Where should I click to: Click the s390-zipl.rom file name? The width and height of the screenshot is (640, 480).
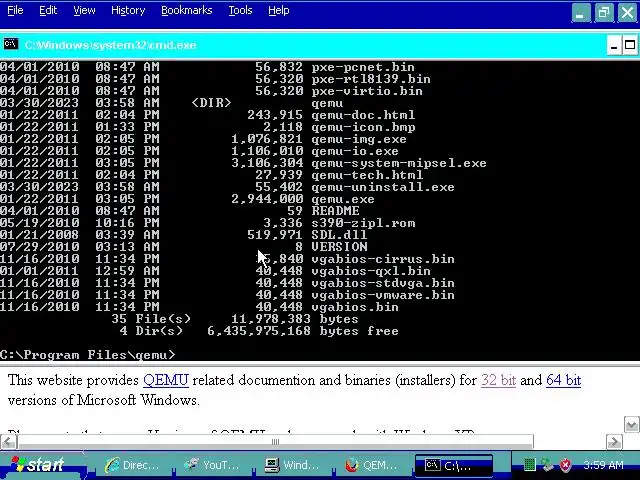(x=363, y=223)
